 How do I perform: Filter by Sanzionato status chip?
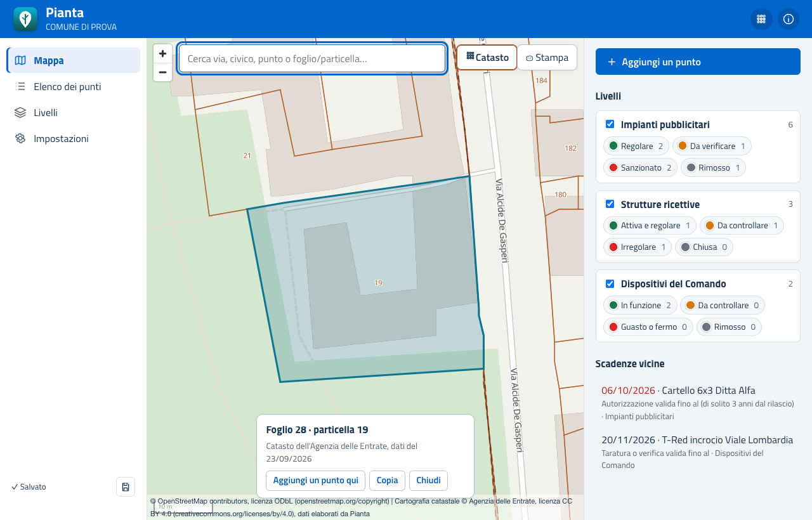point(640,167)
